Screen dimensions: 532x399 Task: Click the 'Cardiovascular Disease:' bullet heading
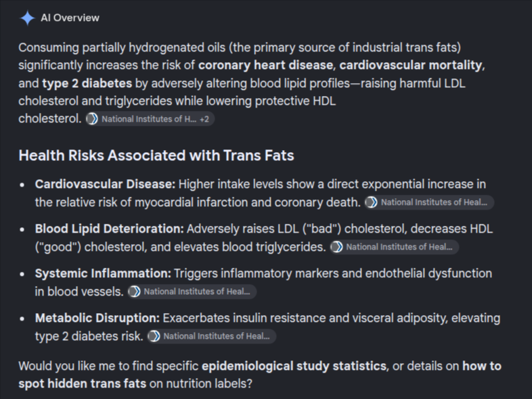[105, 184]
